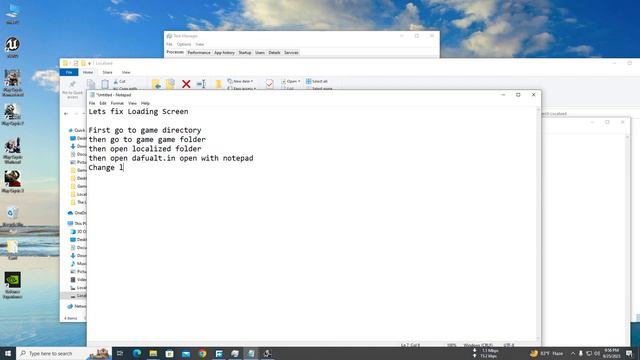This screenshot has width=640, height=360.
Task: Open Task Manager File menu
Action: pyautogui.click(x=169, y=44)
